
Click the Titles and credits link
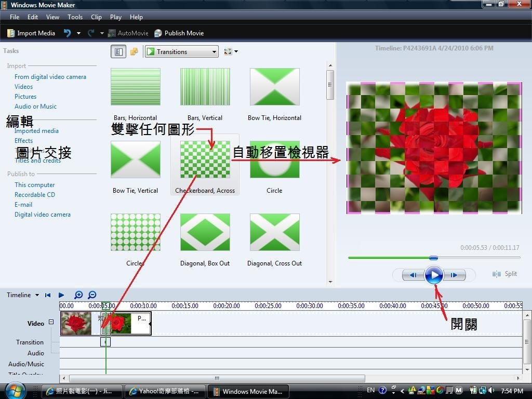[x=37, y=161]
